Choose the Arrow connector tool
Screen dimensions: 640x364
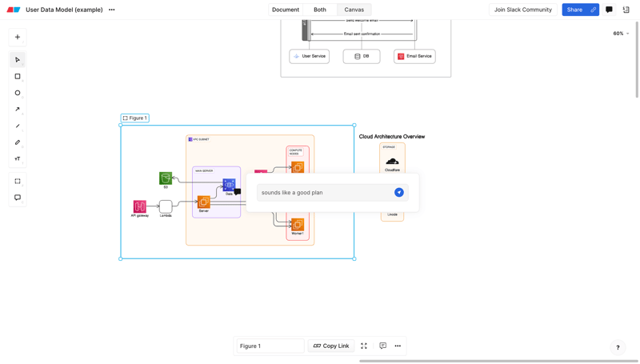tap(18, 110)
